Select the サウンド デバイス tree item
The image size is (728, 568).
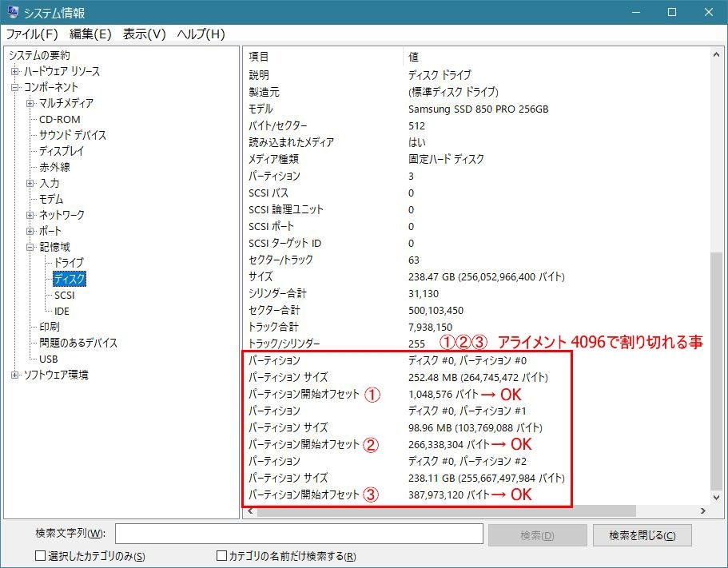coord(73,135)
